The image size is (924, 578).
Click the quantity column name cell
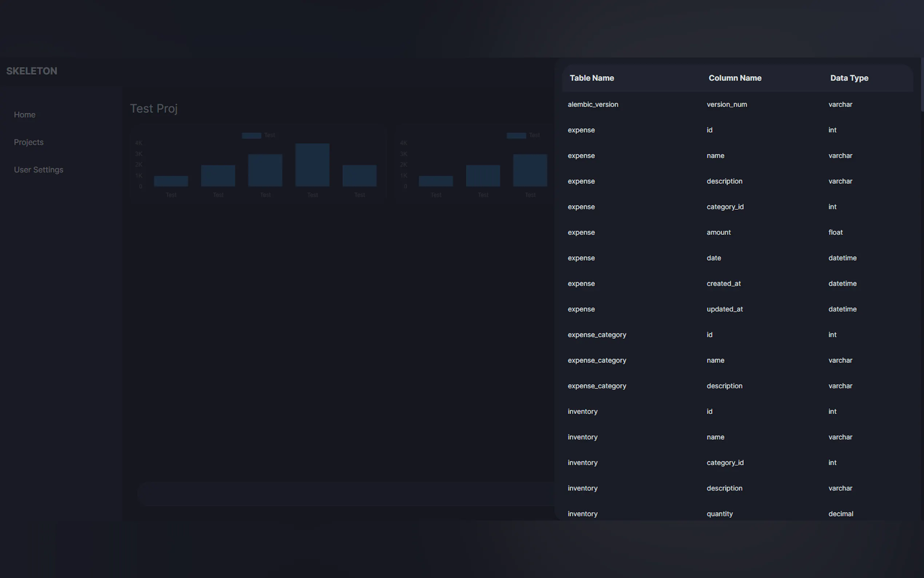click(719, 514)
